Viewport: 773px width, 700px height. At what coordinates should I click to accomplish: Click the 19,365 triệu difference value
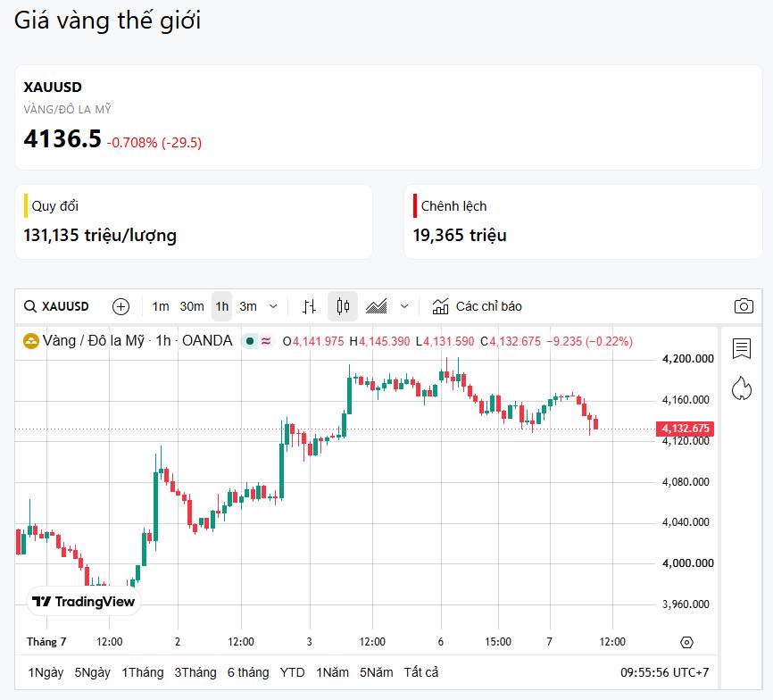(x=460, y=235)
